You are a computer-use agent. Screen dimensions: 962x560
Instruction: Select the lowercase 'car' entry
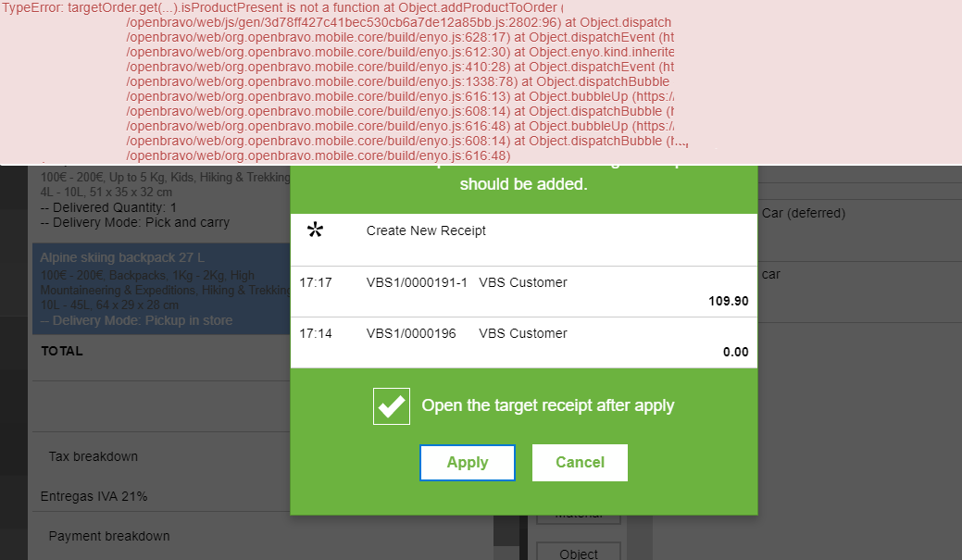[772, 274]
